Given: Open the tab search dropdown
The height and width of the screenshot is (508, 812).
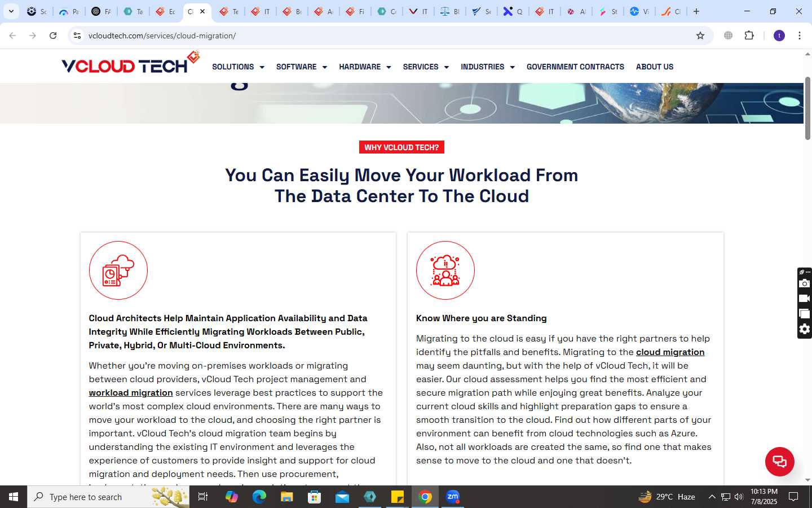Looking at the screenshot, I should pos(11,11).
